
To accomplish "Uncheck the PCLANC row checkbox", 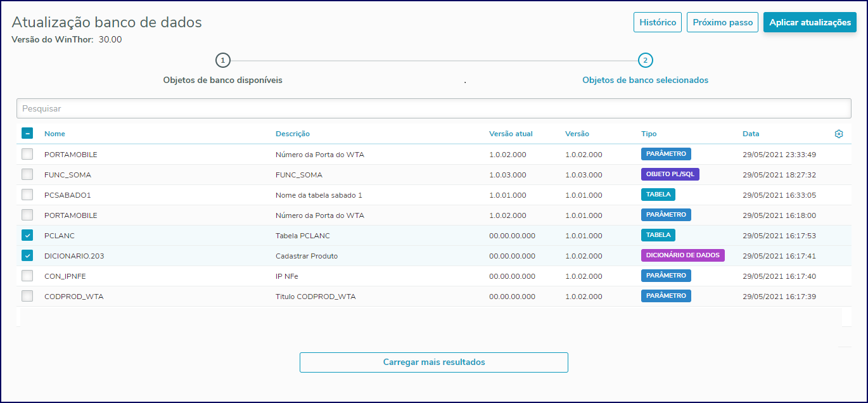I will pos(27,235).
